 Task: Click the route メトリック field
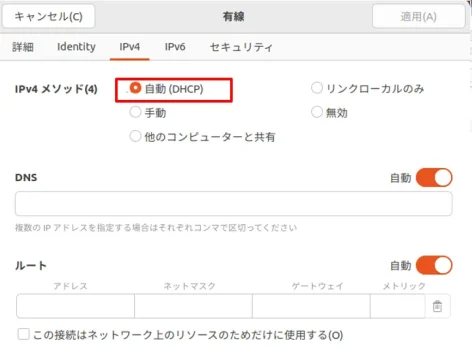[x=398, y=306]
